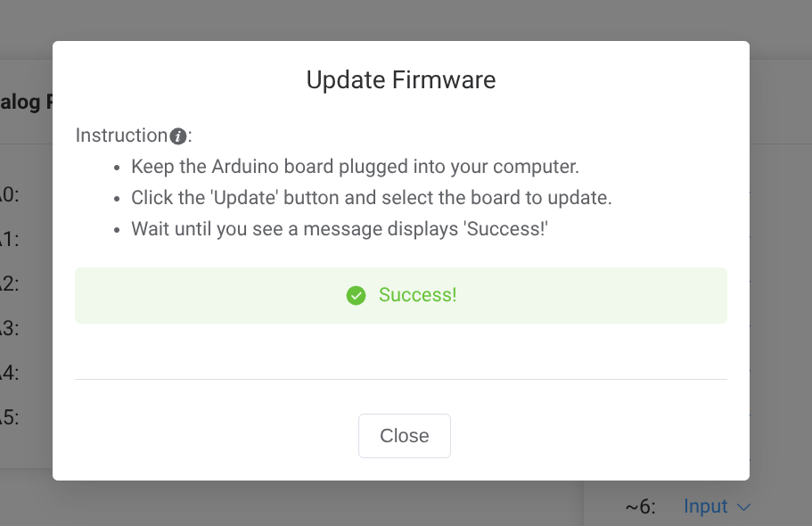
Task: Click the A1 pin label at left edge
Action: 9,240
